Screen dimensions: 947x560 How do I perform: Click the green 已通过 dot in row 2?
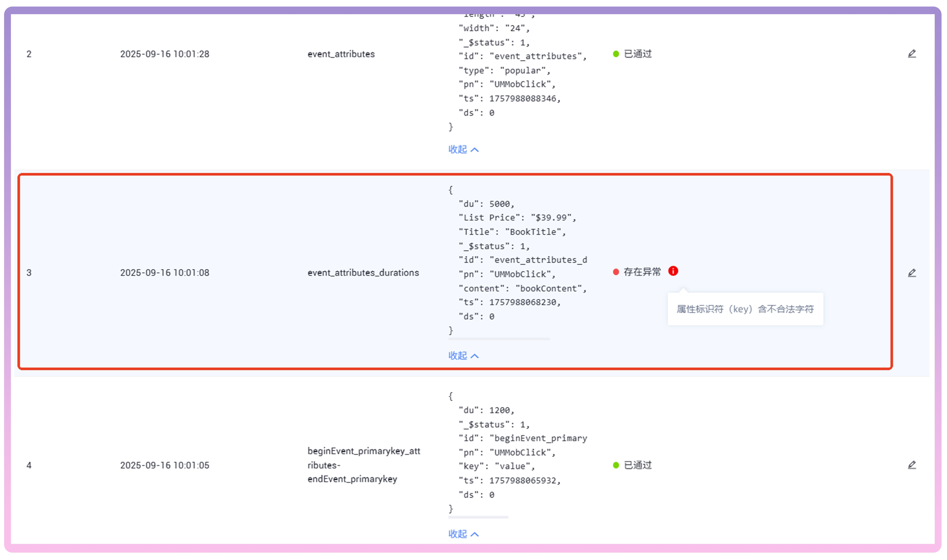[x=616, y=54]
